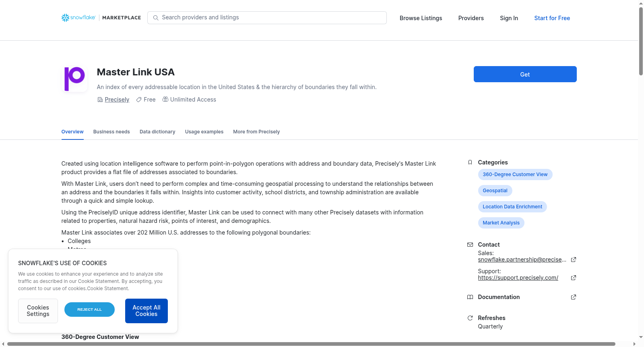
Task: Click Accept All Cookies
Action: click(x=147, y=311)
